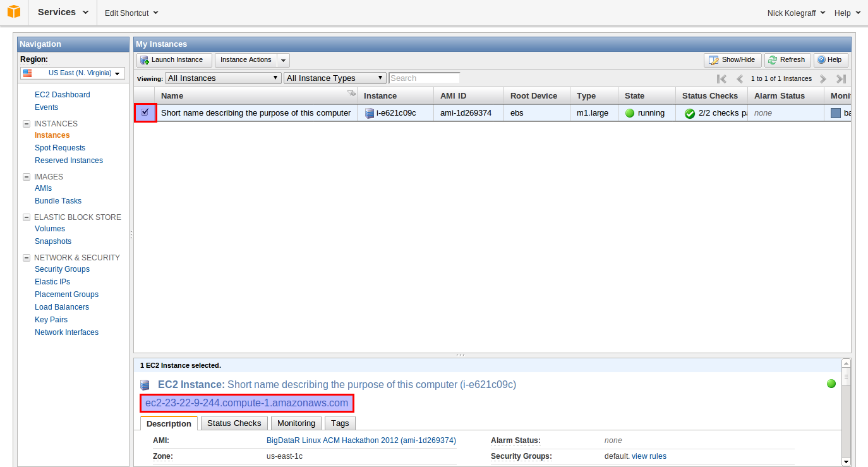Open Elastic IPs page
This screenshot has height=467, width=868.
[52, 282]
